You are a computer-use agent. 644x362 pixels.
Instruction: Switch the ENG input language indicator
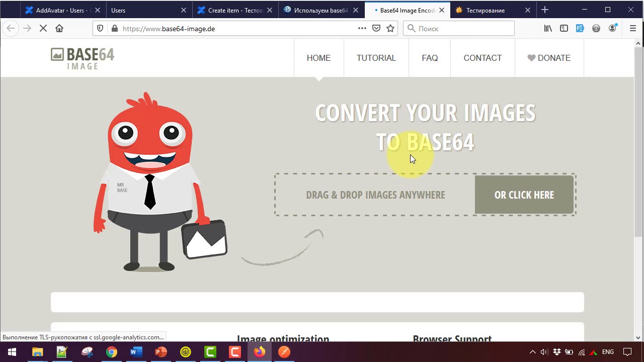pyautogui.click(x=608, y=352)
